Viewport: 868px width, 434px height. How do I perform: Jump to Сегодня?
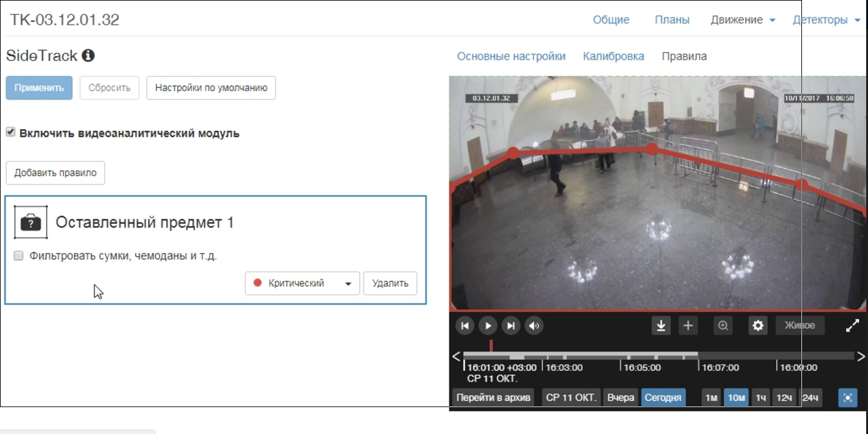coord(663,398)
